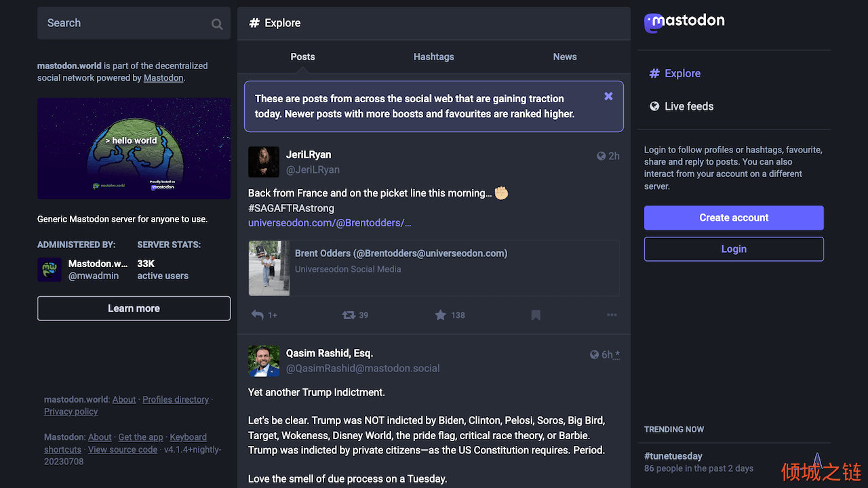Viewport: 868px width, 488px height.
Task: Open more options for JeriLRyan's post
Action: pos(612,315)
